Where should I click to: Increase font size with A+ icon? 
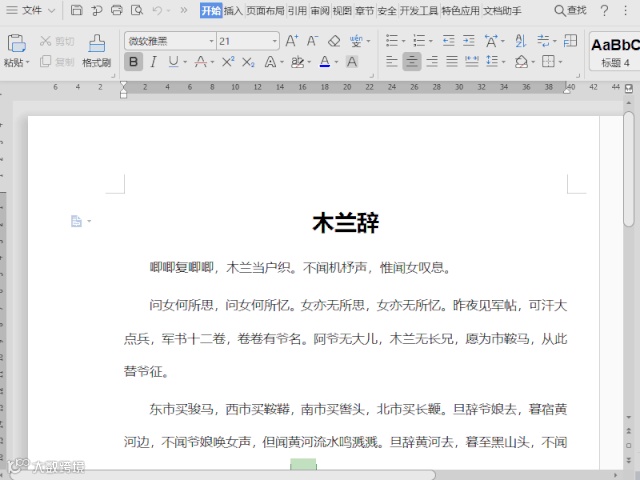pos(291,41)
